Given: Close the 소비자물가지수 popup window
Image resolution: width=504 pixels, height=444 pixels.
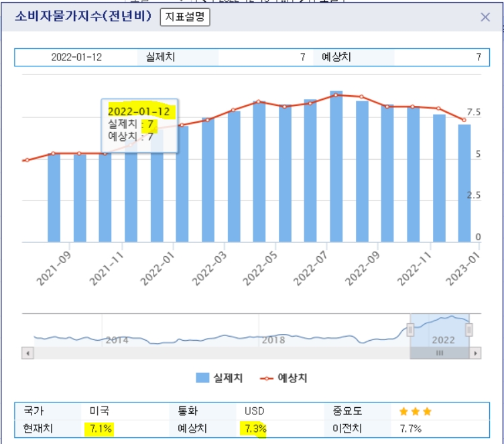Looking at the screenshot, I should (485, 17).
